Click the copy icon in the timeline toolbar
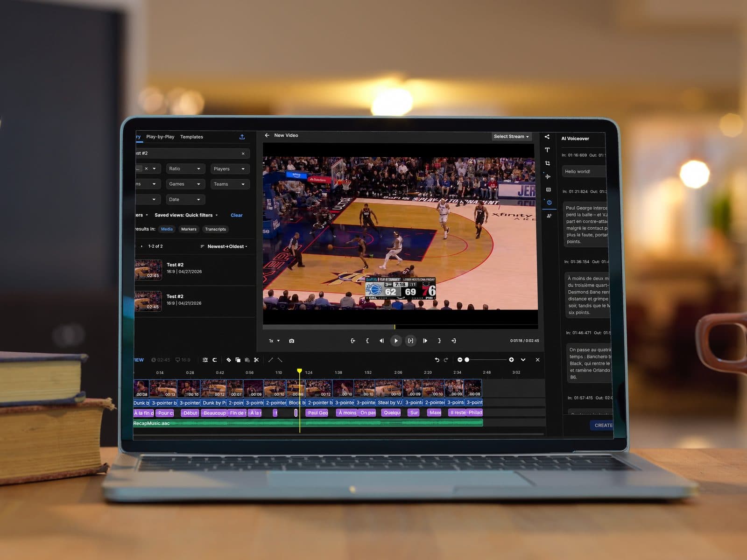747x560 pixels. click(238, 360)
